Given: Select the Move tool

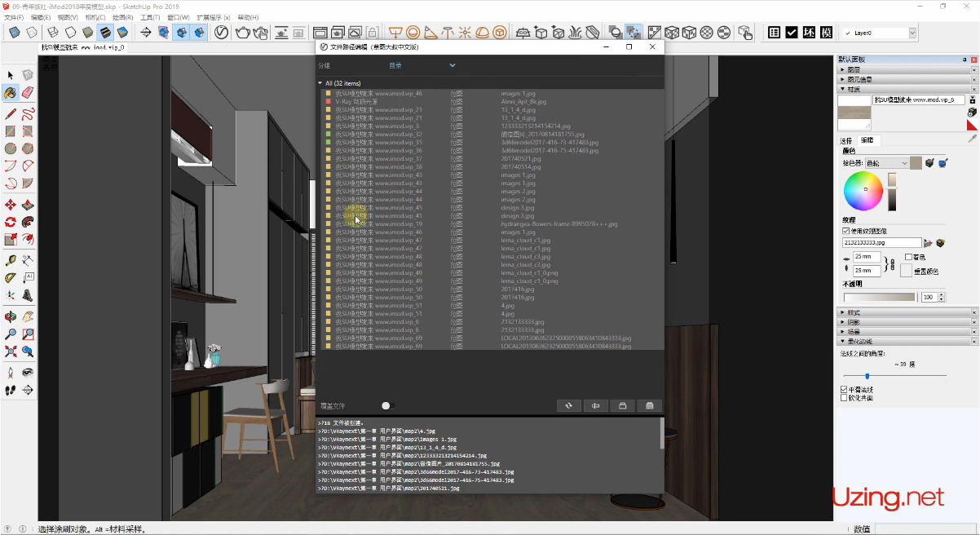Looking at the screenshot, I should [11, 205].
